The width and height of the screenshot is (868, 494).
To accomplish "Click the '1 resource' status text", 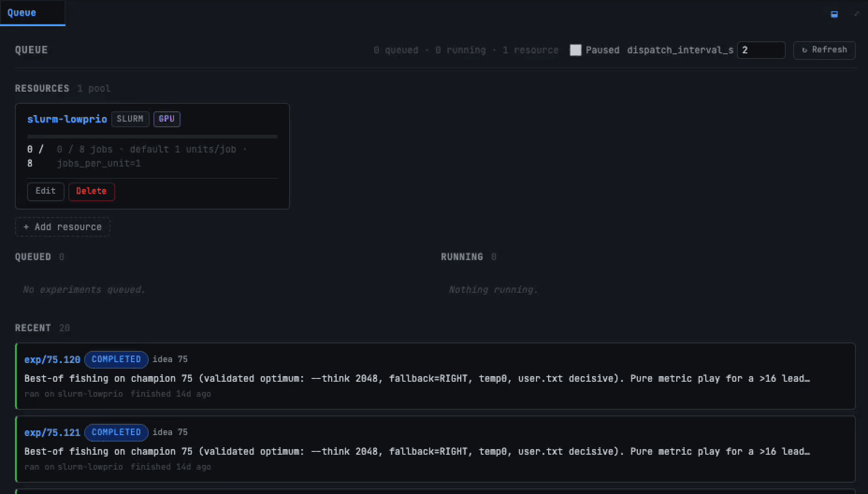I will click(x=530, y=50).
